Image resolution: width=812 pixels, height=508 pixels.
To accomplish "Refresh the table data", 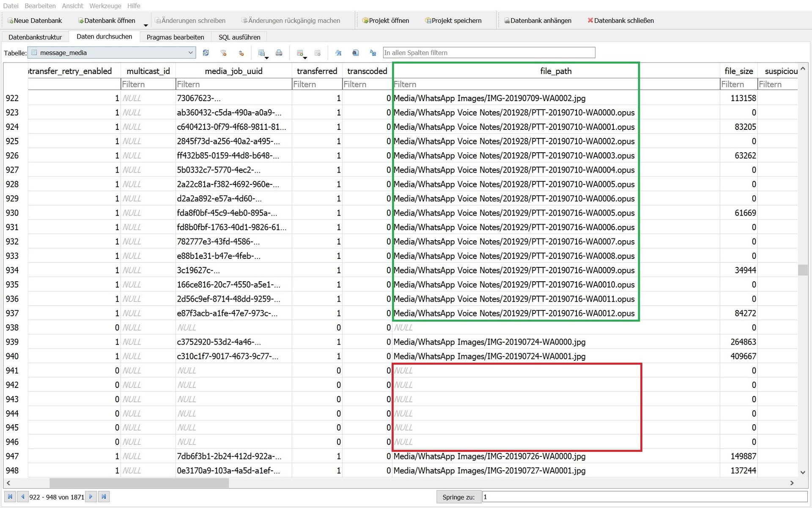I will coord(206,53).
